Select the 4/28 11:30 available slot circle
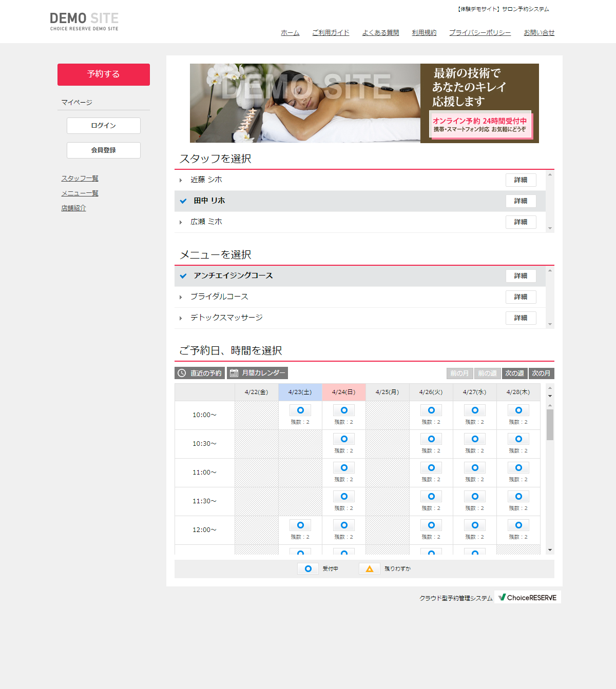The height and width of the screenshot is (689, 616). tap(518, 497)
